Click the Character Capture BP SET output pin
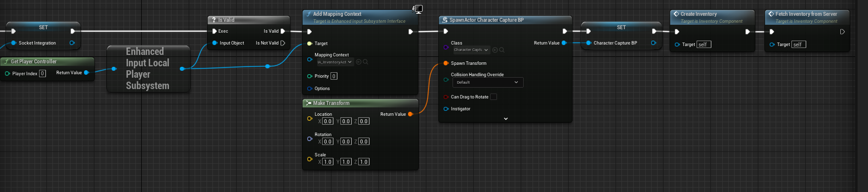 click(653, 43)
